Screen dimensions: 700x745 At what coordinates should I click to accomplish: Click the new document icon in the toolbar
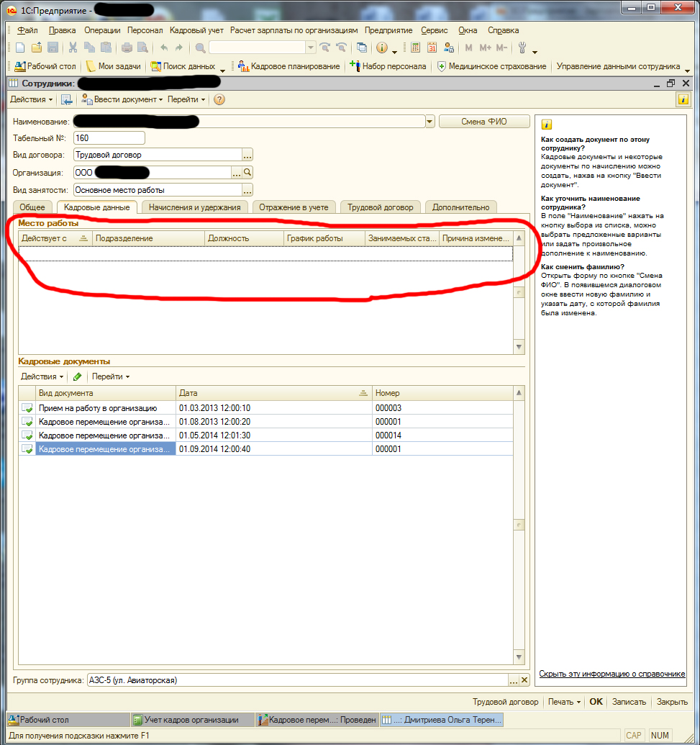(x=20, y=48)
